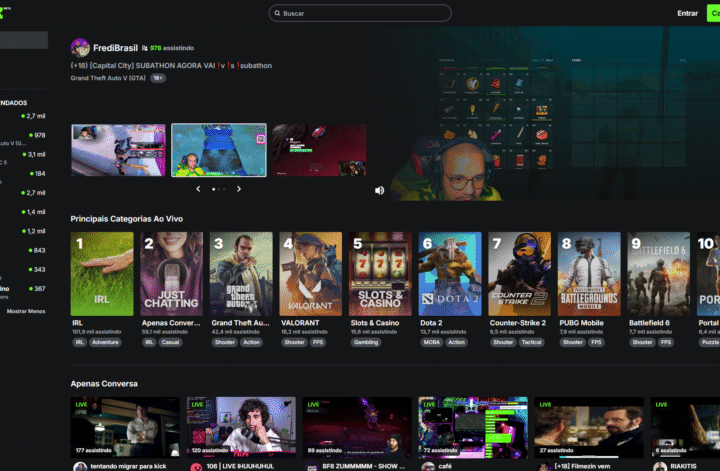Click Tactical tag under Counter-Strike 2
Screen dimensions: 720x471
531,342
